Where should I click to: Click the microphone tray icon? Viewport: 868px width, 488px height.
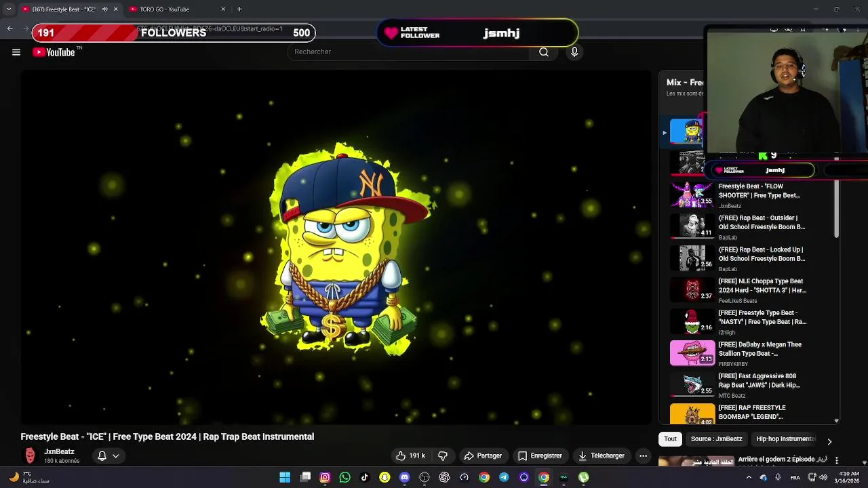[x=778, y=477]
